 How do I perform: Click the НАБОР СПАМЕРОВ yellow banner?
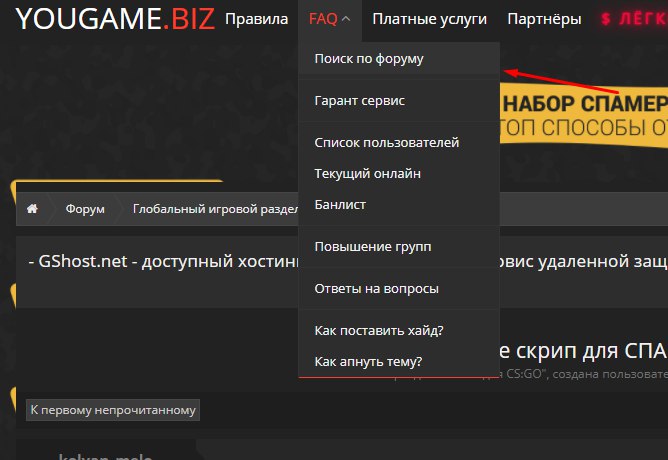584,116
